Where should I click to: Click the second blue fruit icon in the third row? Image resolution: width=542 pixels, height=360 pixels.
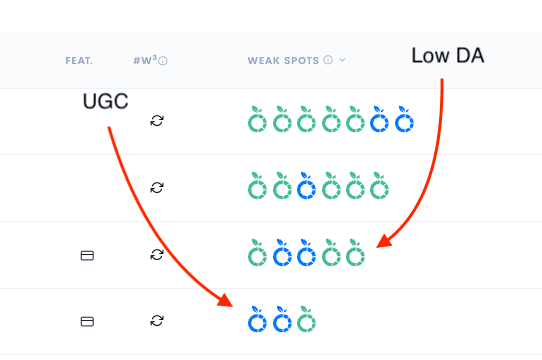(x=306, y=252)
